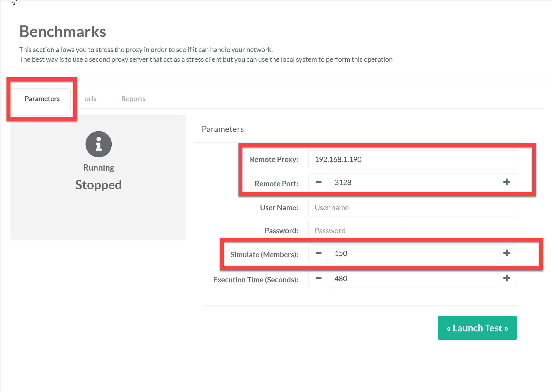Click the Password input field

coord(355,231)
